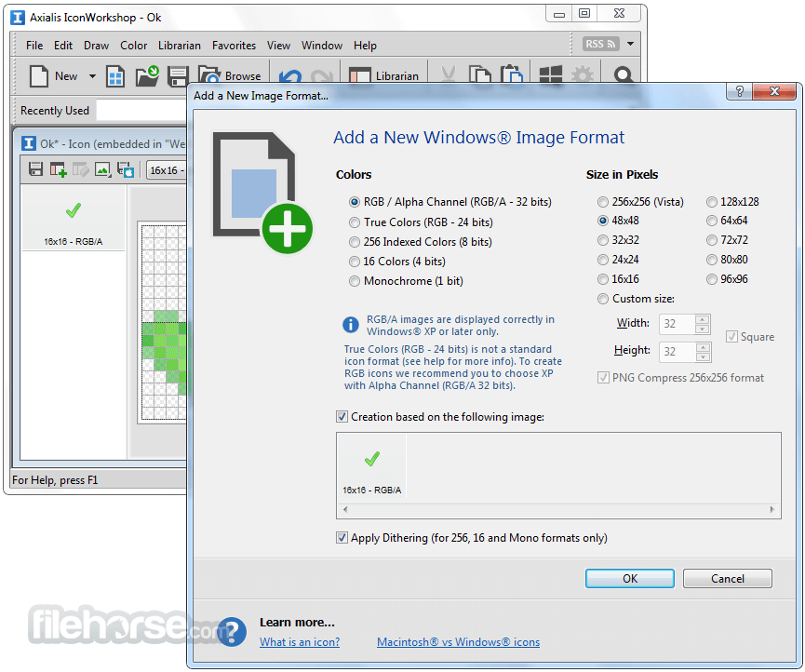This screenshot has width=805, height=672.
Task: Click the RSS feed icon
Action: click(600, 43)
